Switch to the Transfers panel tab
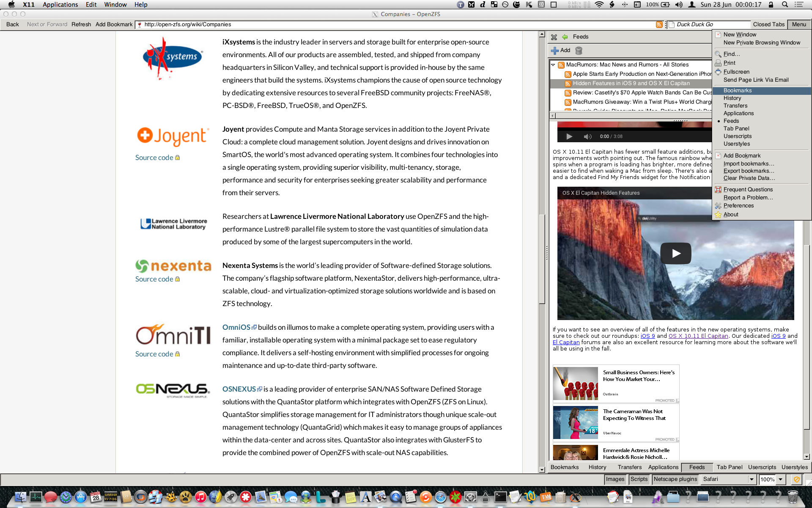The width and height of the screenshot is (812, 508). pos(629,467)
